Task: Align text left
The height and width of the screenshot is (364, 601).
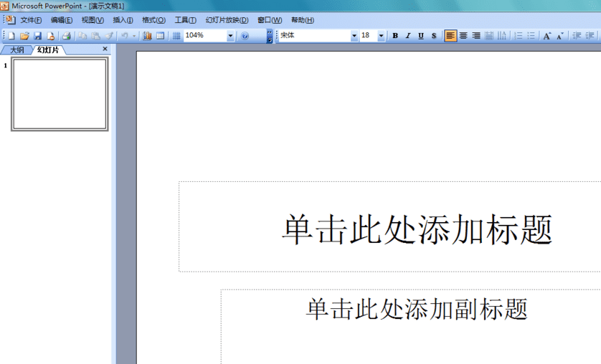Action: tap(450, 36)
